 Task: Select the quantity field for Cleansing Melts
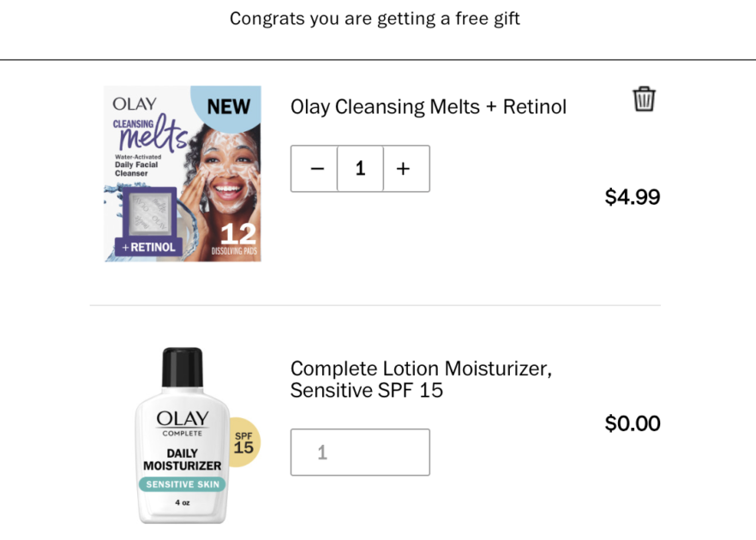360,168
